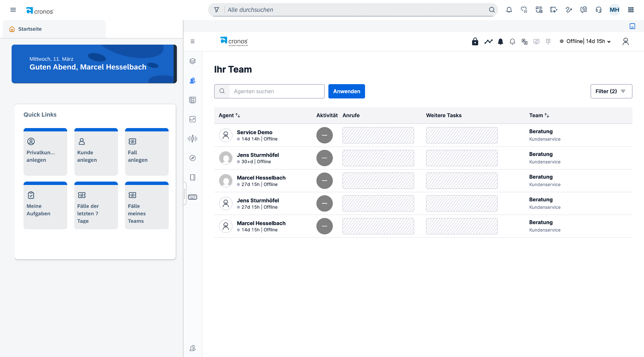Open Fälle der letzten 7 Tage link
Image resolution: width=644 pixels, height=357 pixels.
click(96, 205)
